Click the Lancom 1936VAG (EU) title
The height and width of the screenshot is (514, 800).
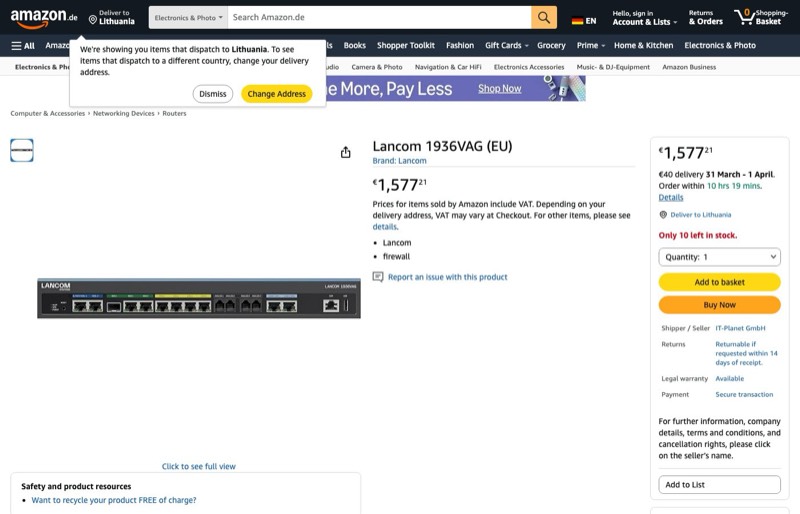click(x=442, y=146)
